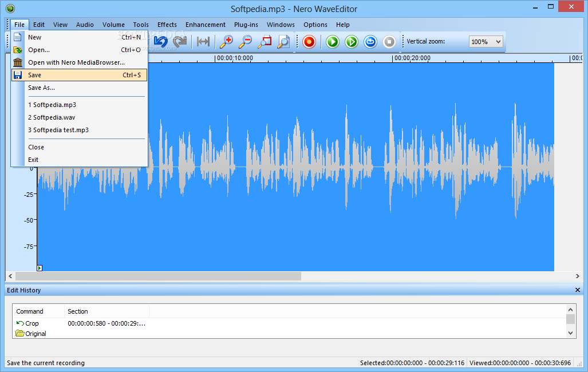
Task: Click the waveform scroll left arrow
Action: [x=10, y=276]
